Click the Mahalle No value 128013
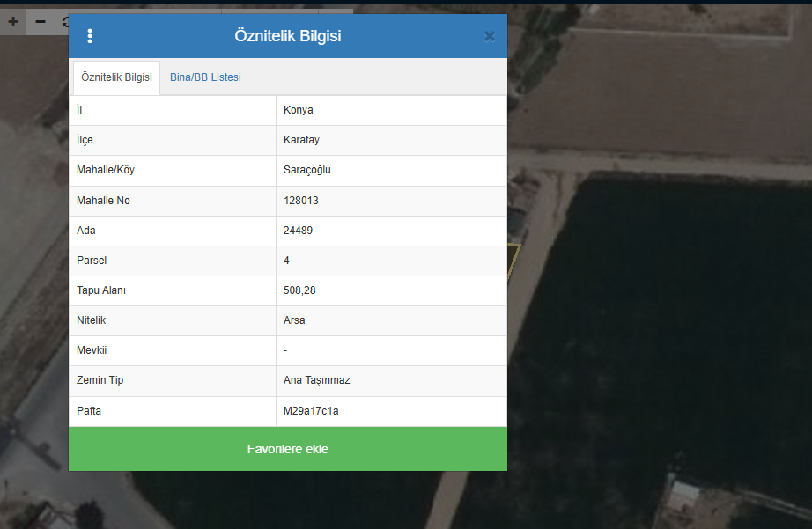Viewport: 812px width, 529px height. tap(301, 201)
